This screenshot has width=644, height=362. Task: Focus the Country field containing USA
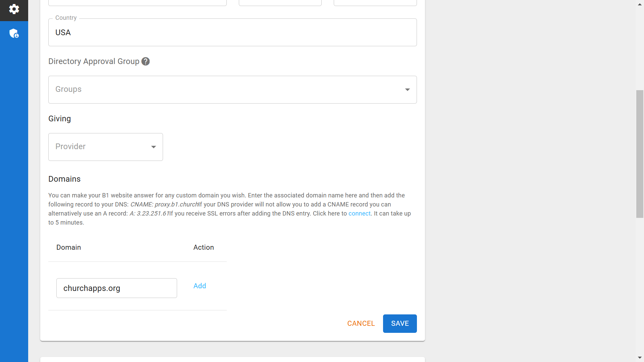tap(232, 33)
